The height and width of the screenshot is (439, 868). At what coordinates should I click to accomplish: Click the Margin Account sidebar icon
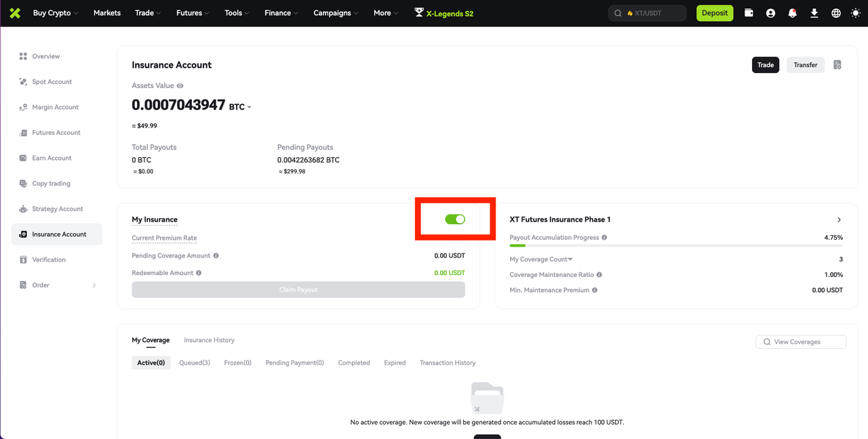coord(23,107)
